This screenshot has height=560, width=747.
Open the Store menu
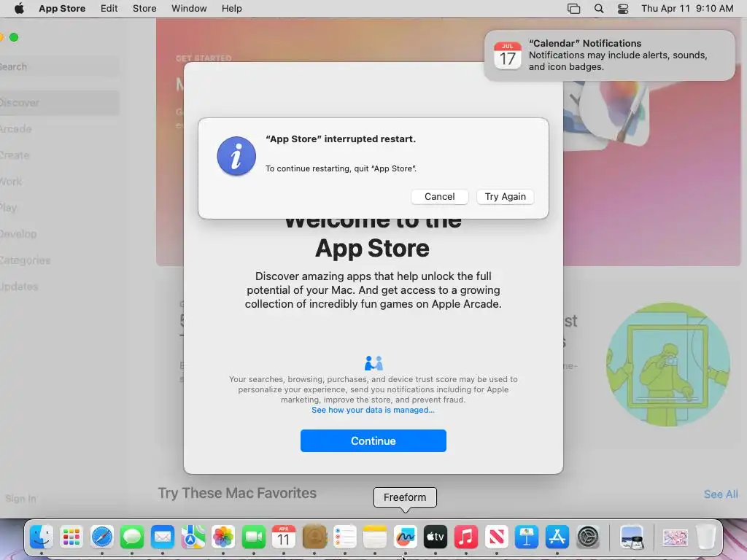pyautogui.click(x=144, y=9)
